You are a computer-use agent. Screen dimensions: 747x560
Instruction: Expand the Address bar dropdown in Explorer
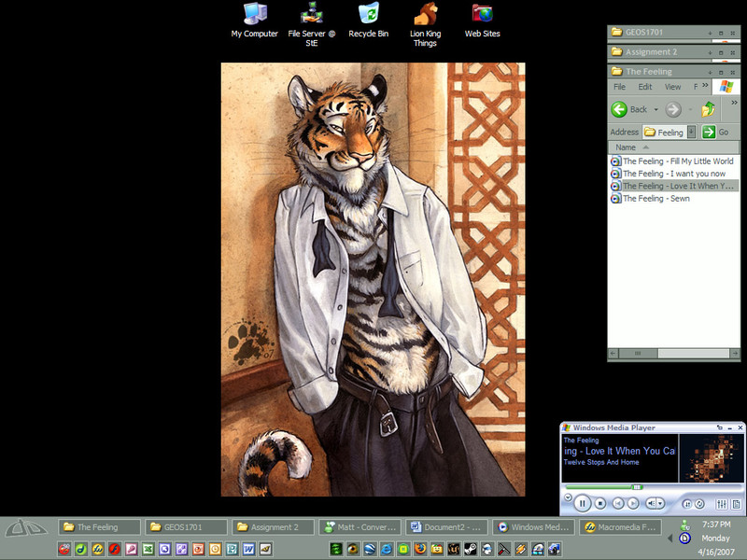(x=692, y=132)
